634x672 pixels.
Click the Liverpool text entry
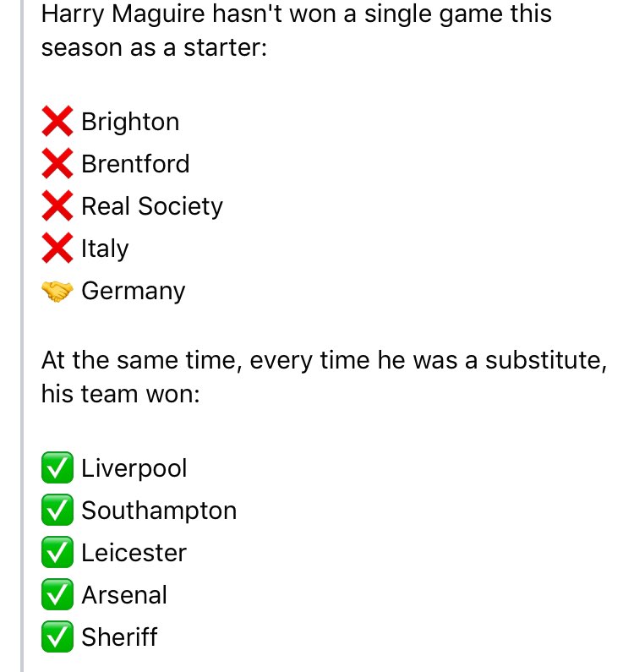pyautogui.click(x=134, y=468)
